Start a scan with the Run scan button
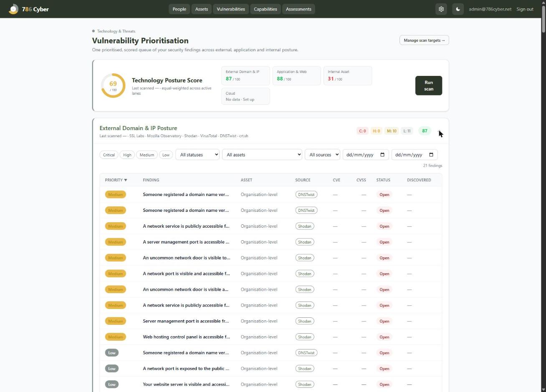This screenshot has width=546, height=392. coord(429,85)
